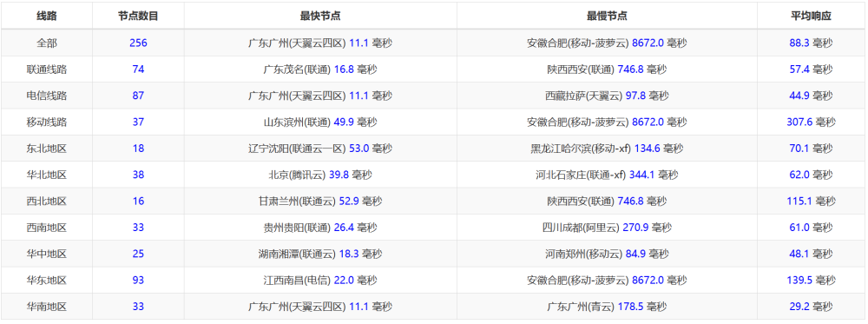
Task: Click slowest node 四川成都(阿里云) 270.9 毫秒
Action: [x=607, y=227]
